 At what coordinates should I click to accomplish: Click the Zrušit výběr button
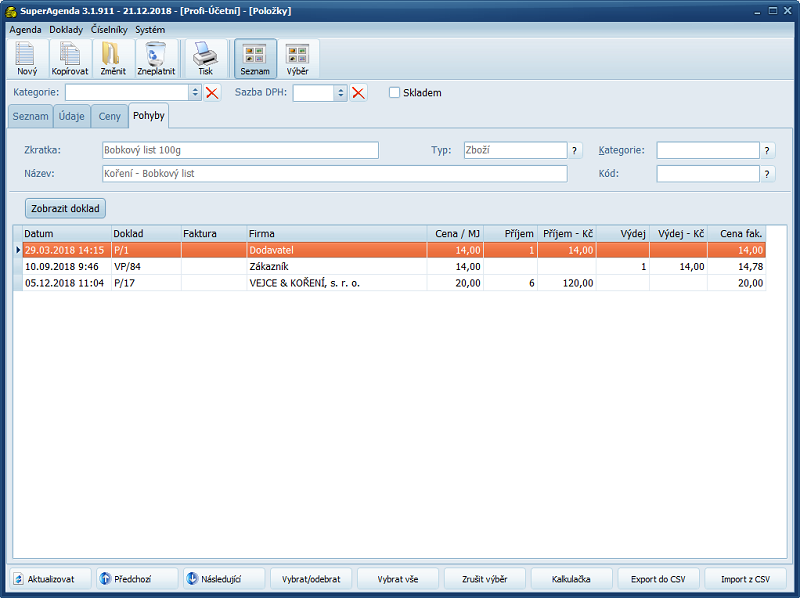coord(485,579)
